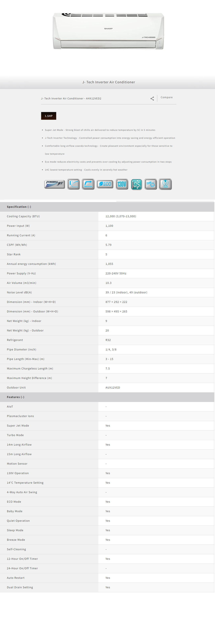Viewport: 215px width, 644px height.
Task: Click the Quiet operation feature icon
Action: [x=165, y=184]
